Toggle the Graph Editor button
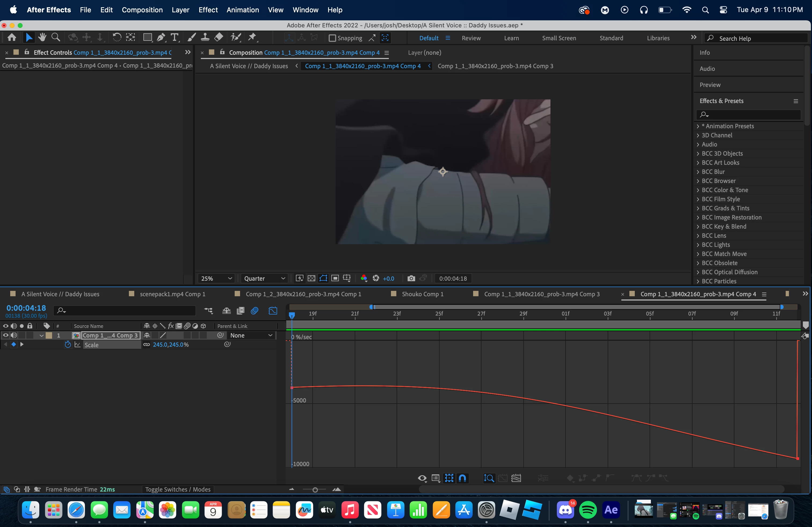The image size is (812, 527). coord(273,310)
